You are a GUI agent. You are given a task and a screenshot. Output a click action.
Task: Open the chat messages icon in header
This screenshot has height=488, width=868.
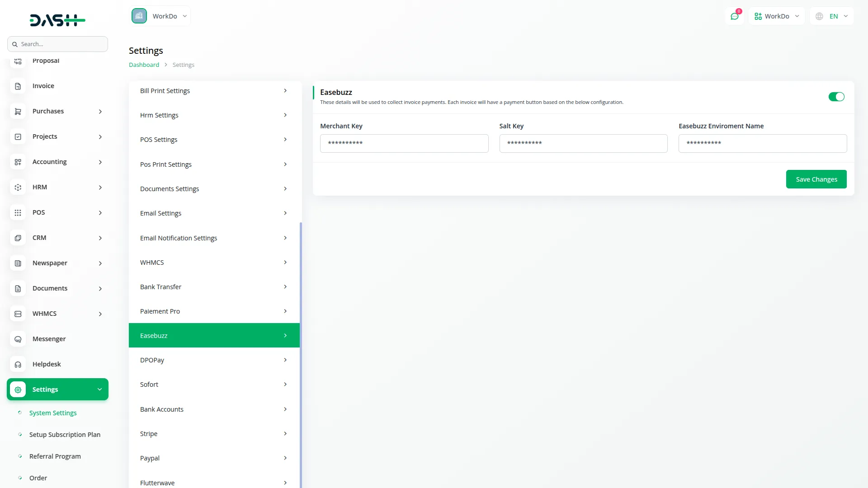point(734,16)
